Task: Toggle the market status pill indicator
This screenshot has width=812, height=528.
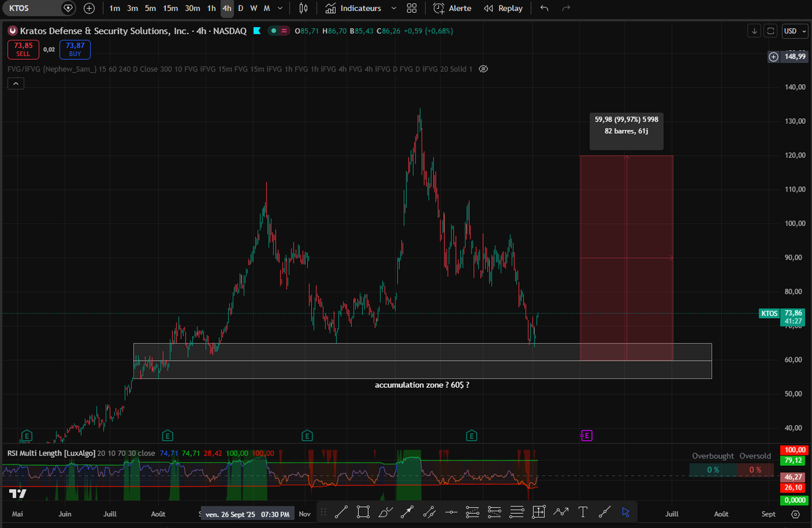Action: point(279,30)
